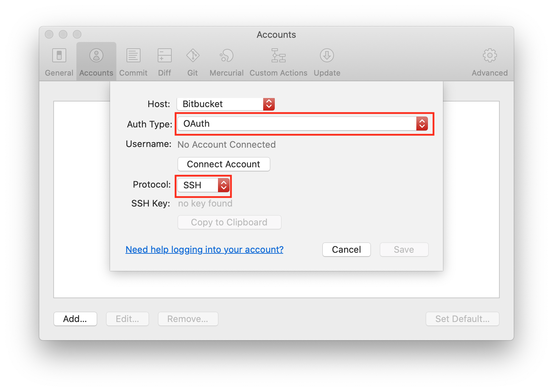The image size is (553, 392).
Task: Expand the Host dropdown showing Bitbucket
Action: click(x=226, y=104)
